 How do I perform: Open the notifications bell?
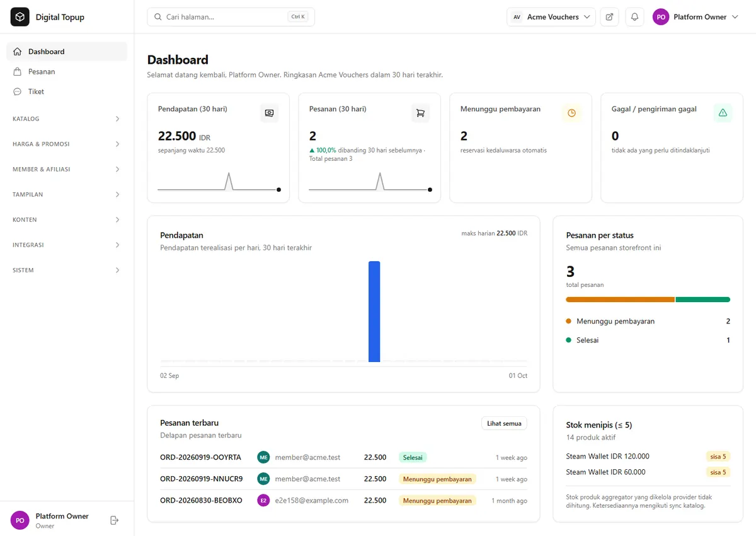point(634,17)
